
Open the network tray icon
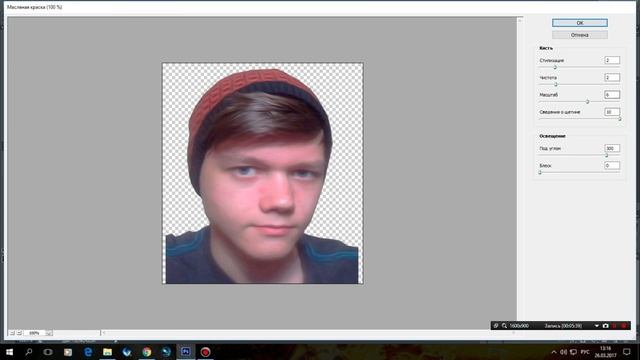tap(573, 352)
